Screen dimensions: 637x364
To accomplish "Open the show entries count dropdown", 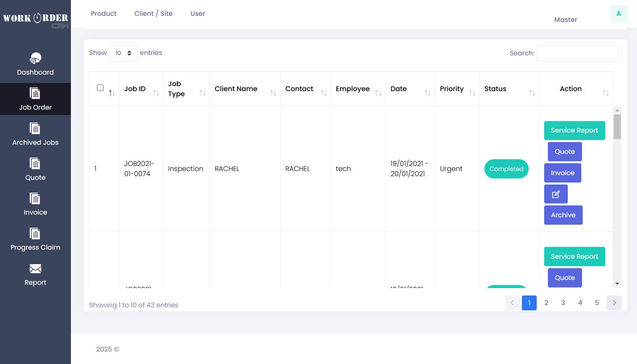I will pyautogui.click(x=123, y=53).
